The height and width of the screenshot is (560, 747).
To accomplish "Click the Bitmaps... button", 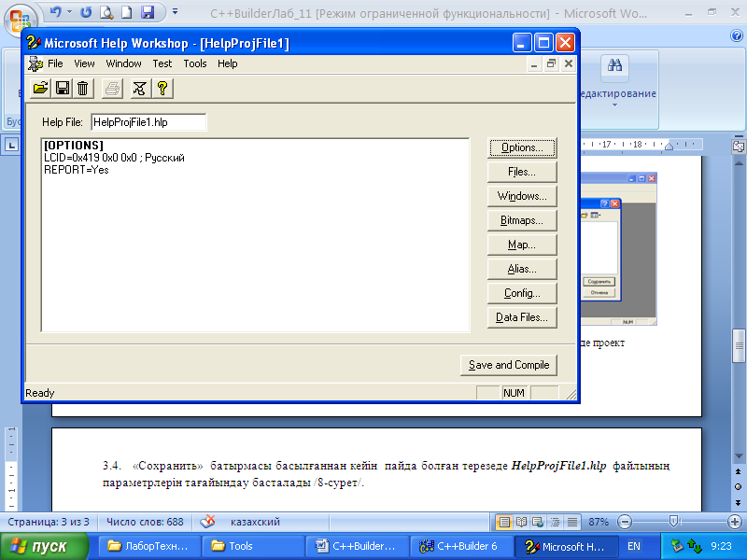I will click(522, 220).
